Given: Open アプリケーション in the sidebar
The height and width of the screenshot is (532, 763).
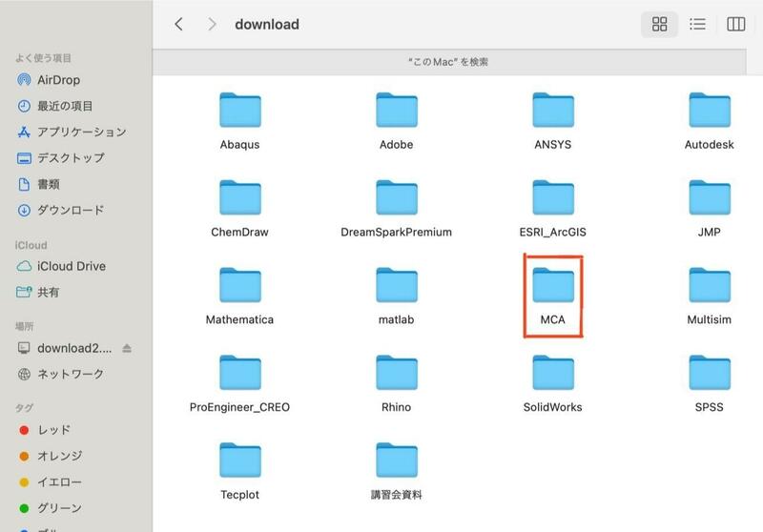Looking at the screenshot, I should pyautogui.click(x=72, y=132).
